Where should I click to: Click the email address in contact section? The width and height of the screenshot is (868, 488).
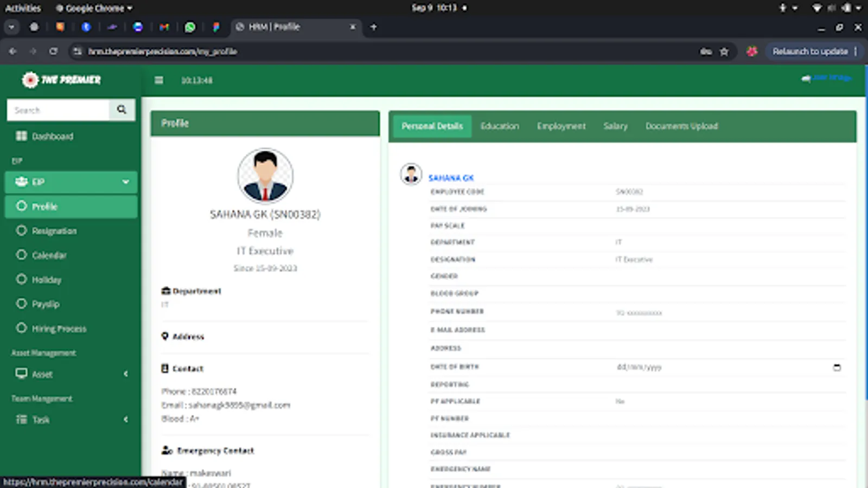[239, 405]
